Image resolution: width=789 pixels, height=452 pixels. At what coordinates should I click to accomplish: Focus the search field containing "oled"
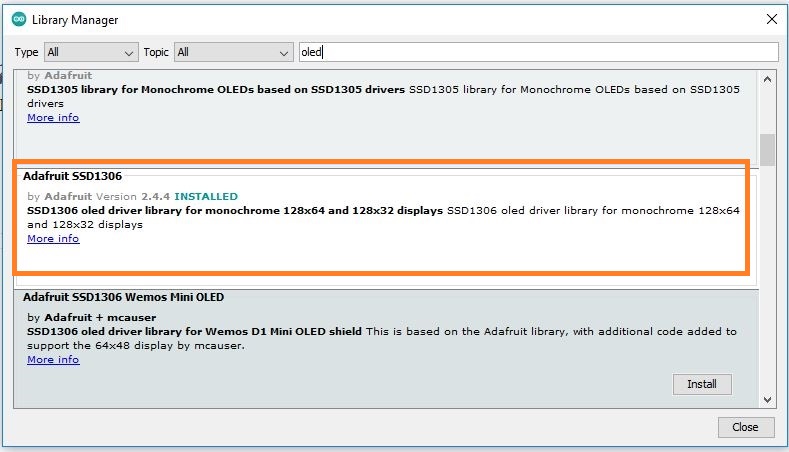537,52
